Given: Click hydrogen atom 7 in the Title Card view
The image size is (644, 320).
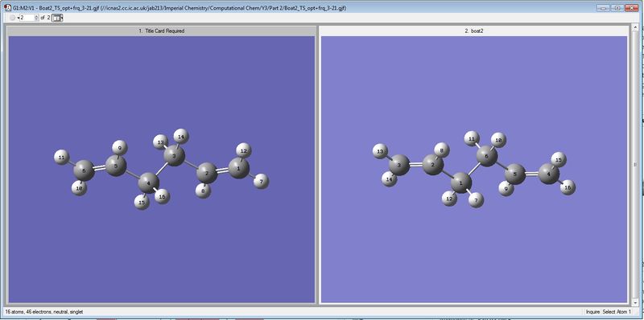Looking at the screenshot, I should click(x=261, y=181).
